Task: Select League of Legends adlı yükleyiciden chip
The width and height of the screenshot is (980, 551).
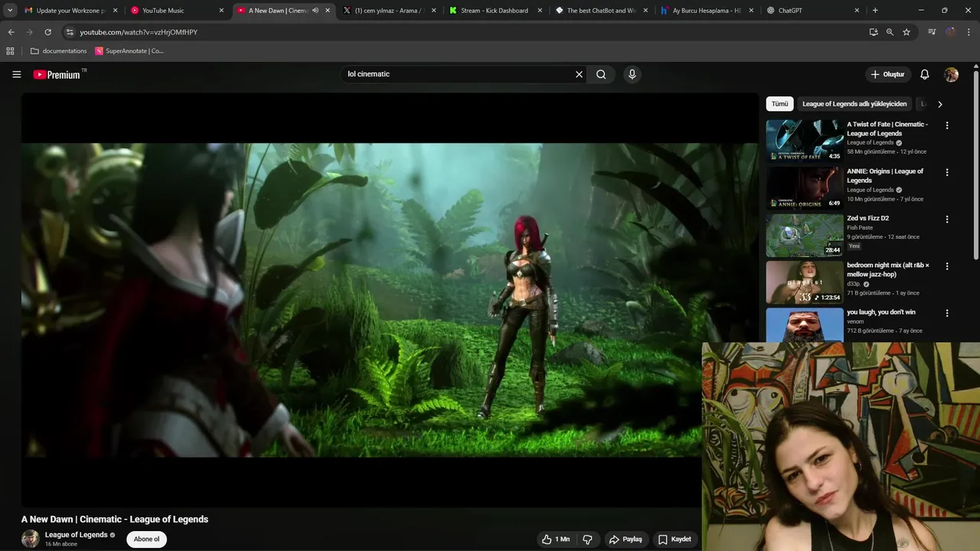Action: [854, 104]
